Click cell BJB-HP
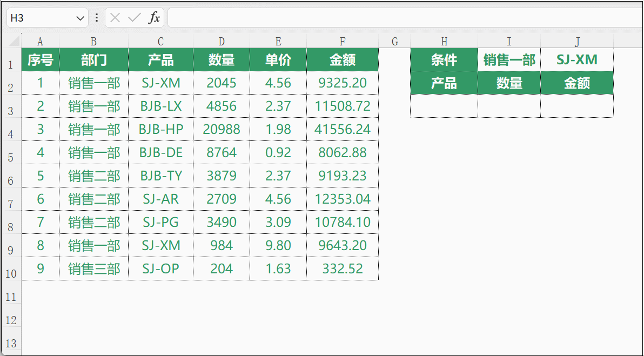Viewport: 644px width, 356px height. 160,129
